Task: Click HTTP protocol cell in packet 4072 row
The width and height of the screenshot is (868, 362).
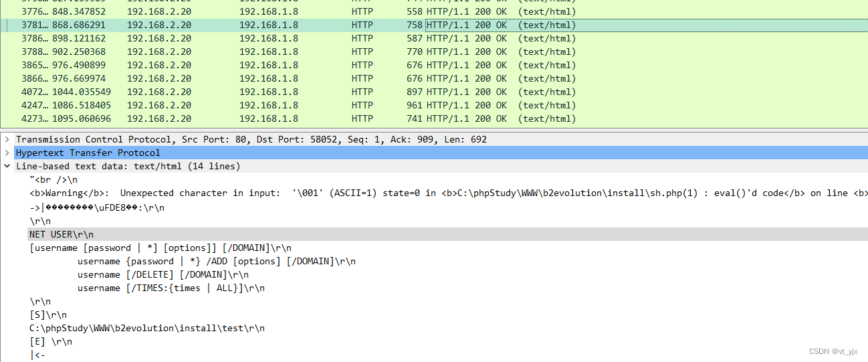Action: (x=362, y=92)
